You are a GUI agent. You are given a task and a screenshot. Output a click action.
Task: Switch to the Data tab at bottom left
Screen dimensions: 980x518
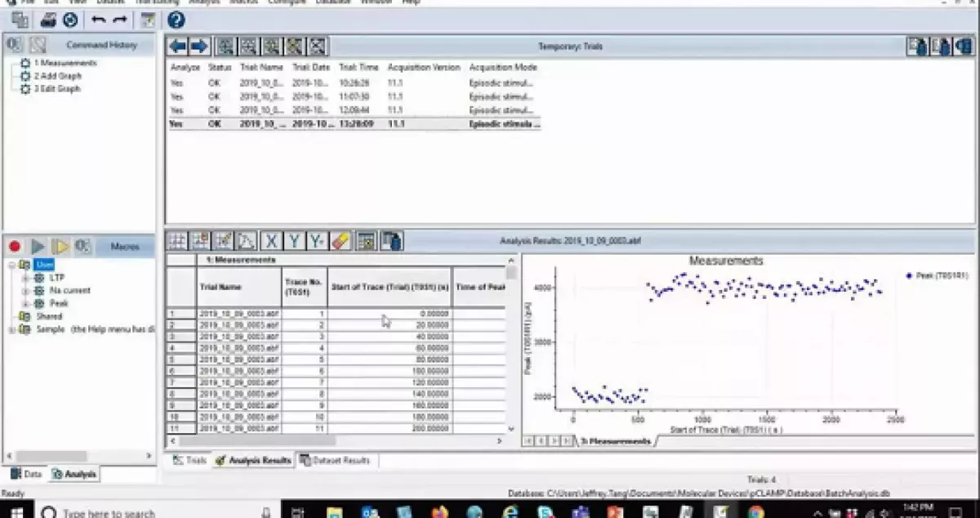point(27,474)
